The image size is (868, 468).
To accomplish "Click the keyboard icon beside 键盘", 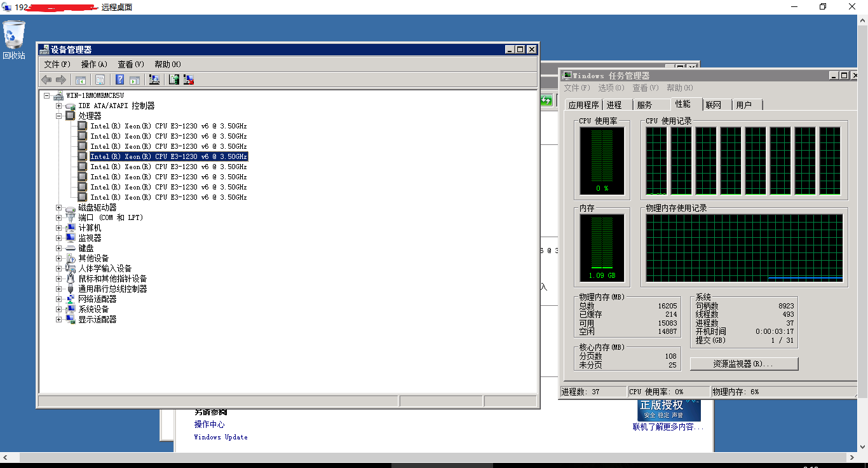I will coord(71,248).
